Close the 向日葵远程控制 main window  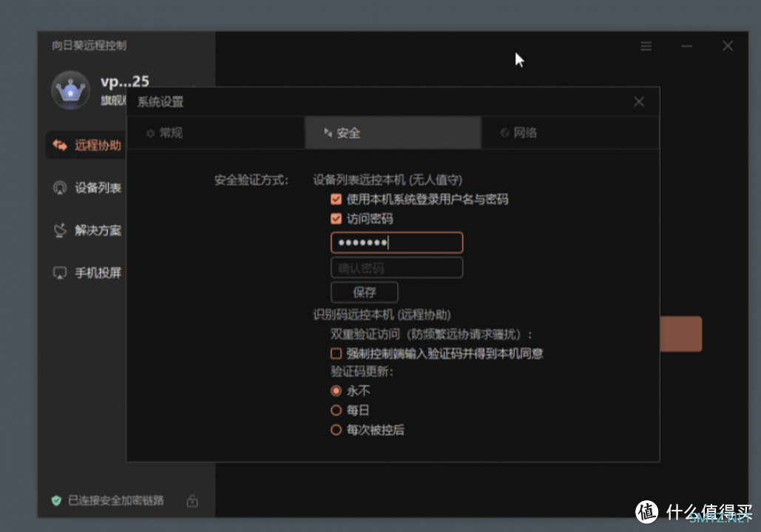(728, 46)
